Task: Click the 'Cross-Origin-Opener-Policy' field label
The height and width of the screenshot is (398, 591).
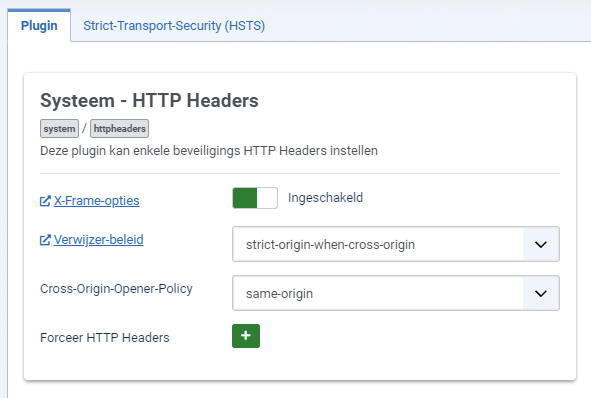Action: point(116,289)
